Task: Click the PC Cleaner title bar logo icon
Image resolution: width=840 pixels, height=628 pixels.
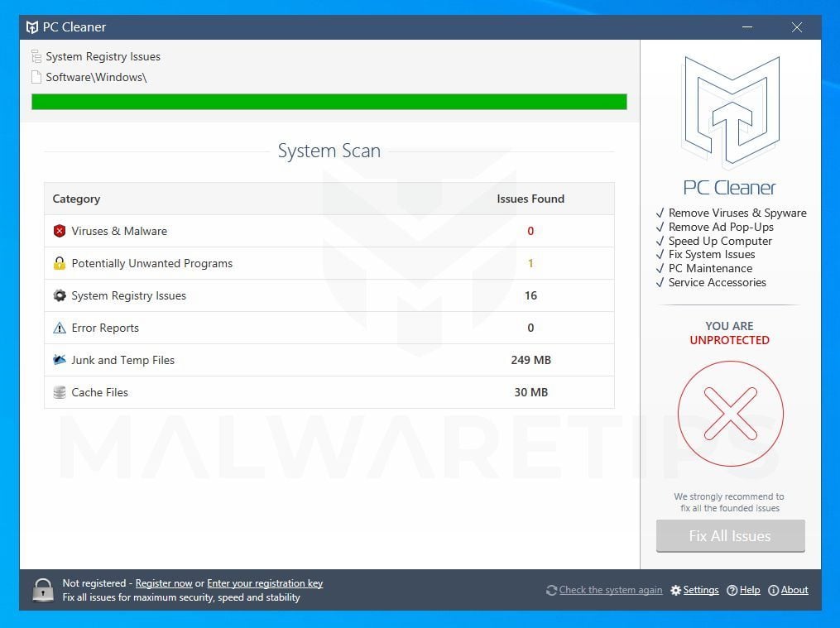Action: 32,26
